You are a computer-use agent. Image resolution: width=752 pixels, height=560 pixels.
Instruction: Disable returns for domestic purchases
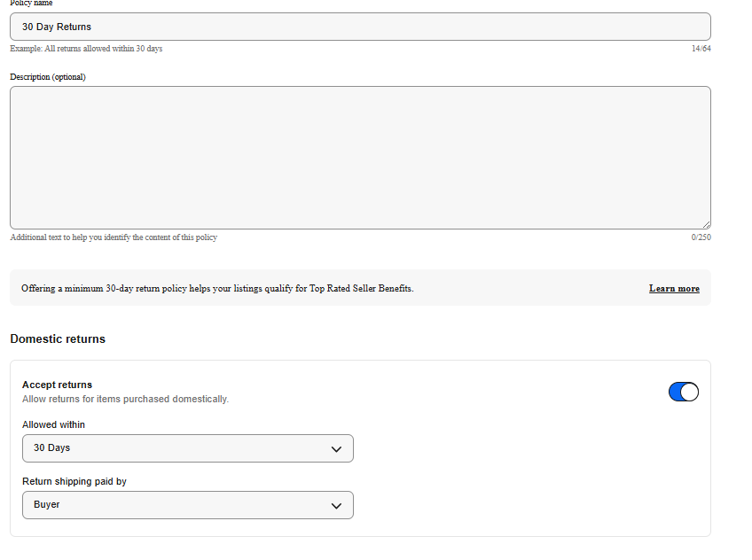tap(683, 391)
